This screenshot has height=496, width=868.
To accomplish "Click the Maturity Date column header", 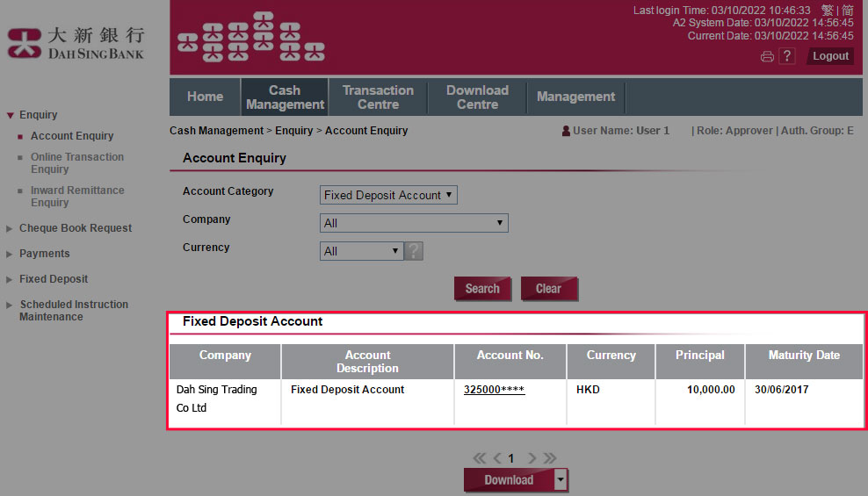I will 804,362.
